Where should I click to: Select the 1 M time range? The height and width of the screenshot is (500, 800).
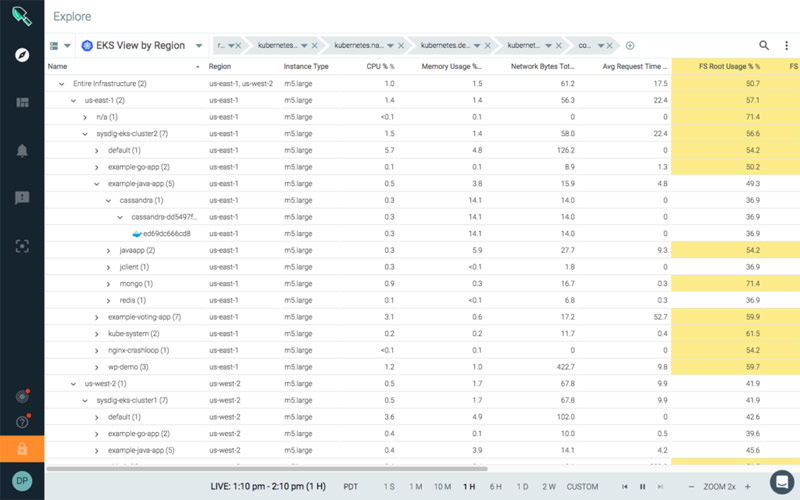click(x=415, y=487)
